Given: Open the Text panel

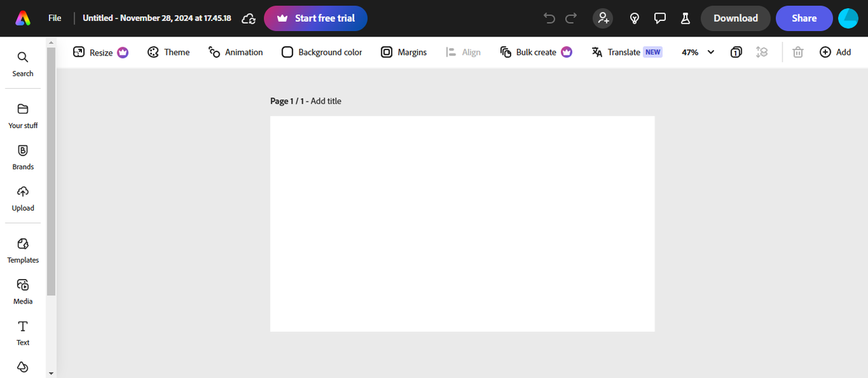Looking at the screenshot, I should [x=23, y=333].
